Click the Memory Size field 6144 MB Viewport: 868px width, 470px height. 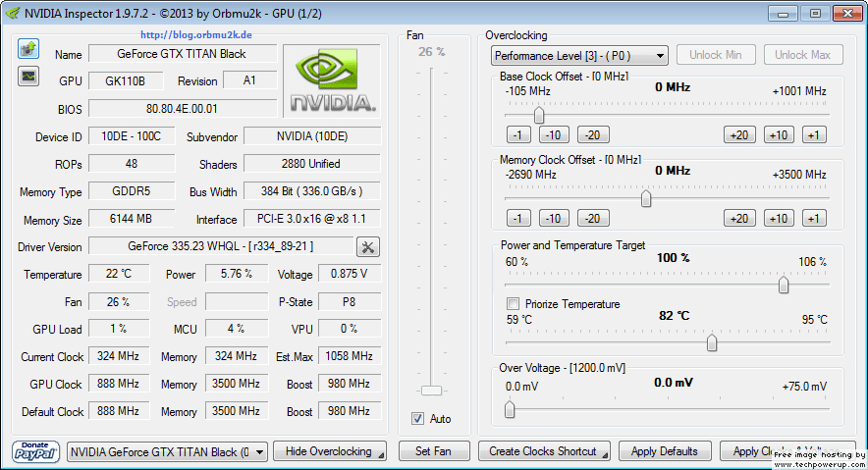click(x=132, y=219)
